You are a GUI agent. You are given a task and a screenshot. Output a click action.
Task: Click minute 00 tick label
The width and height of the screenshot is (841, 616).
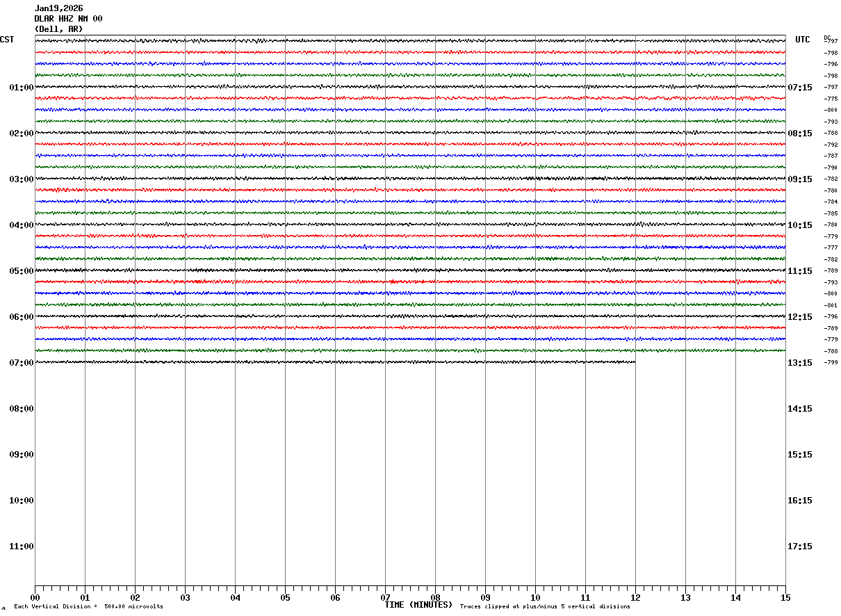tap(35, 597)
